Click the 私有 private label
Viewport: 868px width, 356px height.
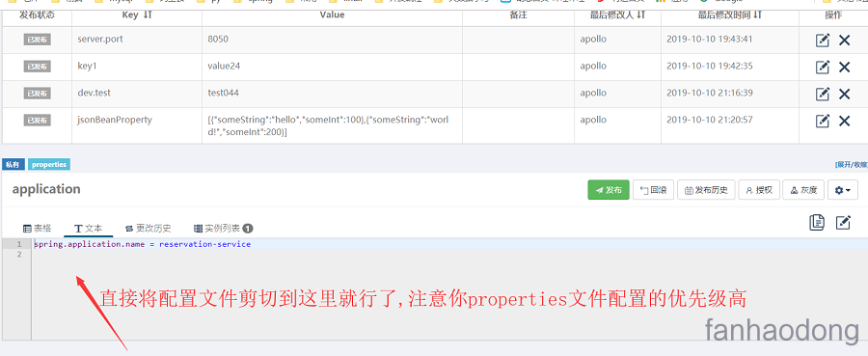coord(14,164)
